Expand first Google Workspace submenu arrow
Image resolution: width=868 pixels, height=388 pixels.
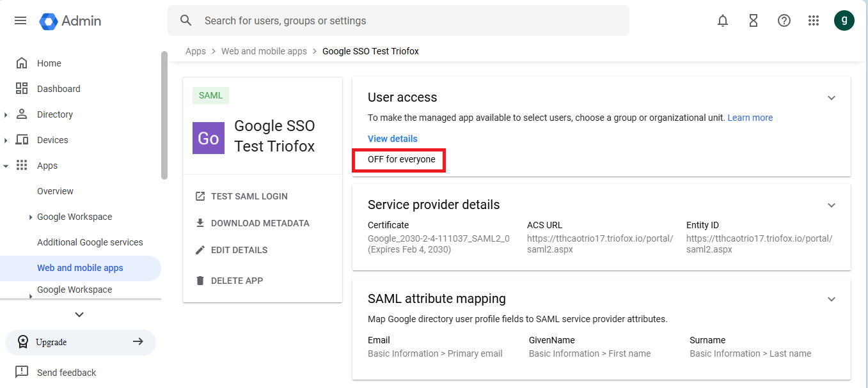click(30, 217)
